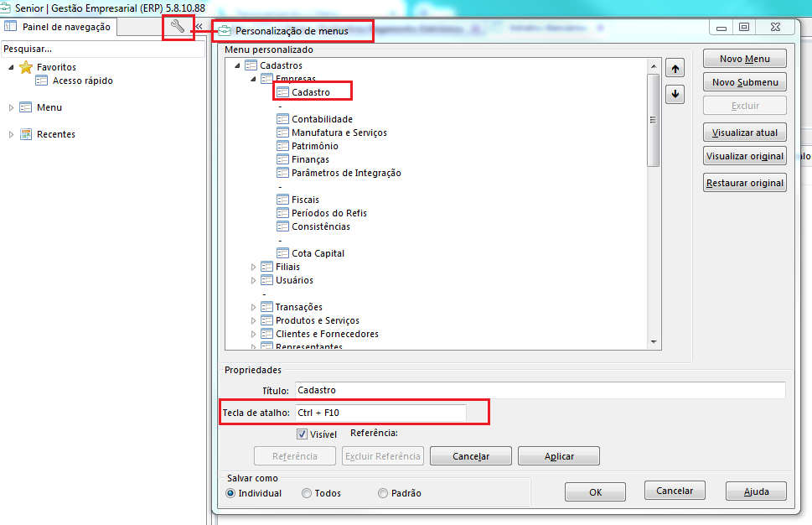The height and width of the screenshot is (525, 812).
Task: Move selected menu item up with arrow
Action: [x=675, y=68]
